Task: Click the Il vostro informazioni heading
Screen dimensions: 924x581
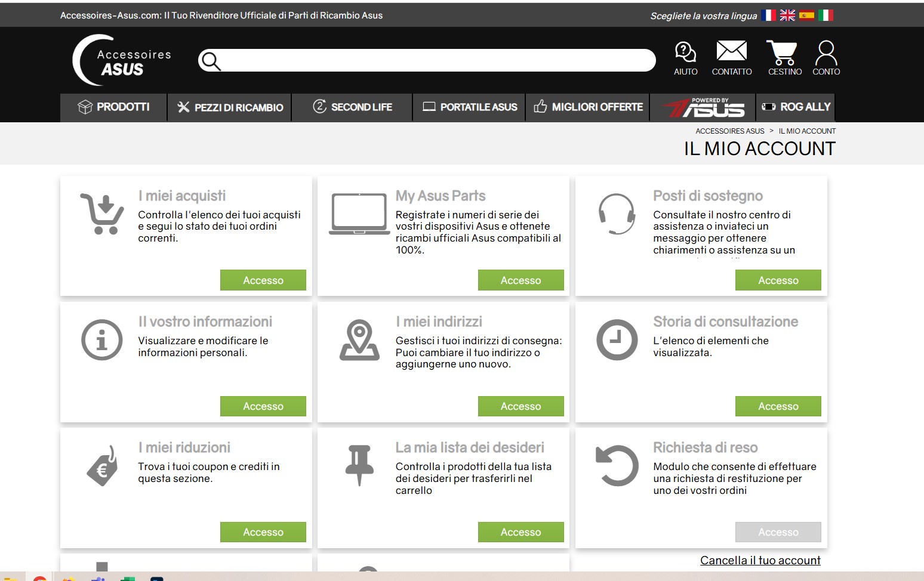Action: 205,322
